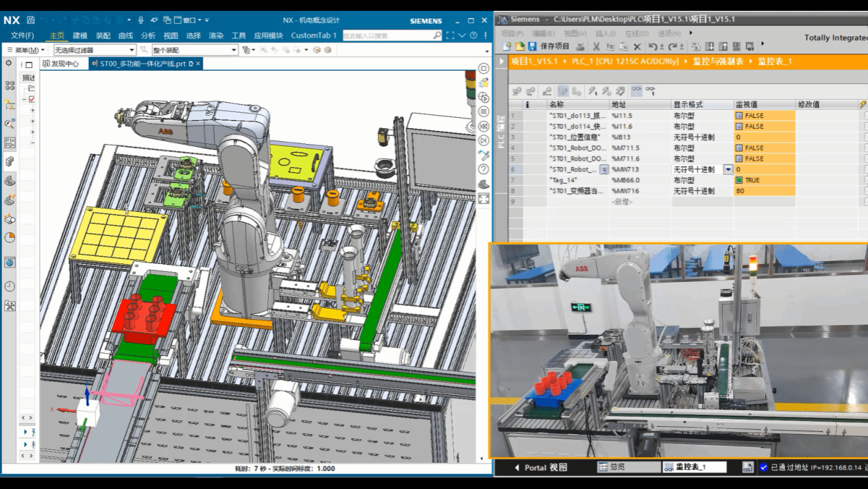Screen dimensions: 868x489
Task: Click the delete X icon in TIA toolbar
Action: [637, 46]
